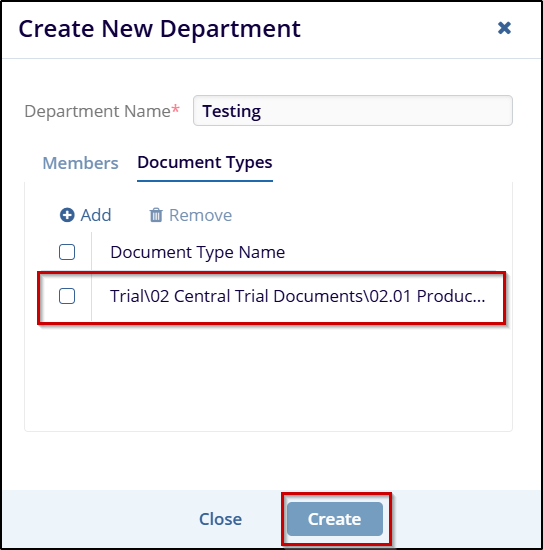Click the Department Name field label
The width and height of the screenshot is (543, 550).
pyautogui.click(x=97, y=111)
